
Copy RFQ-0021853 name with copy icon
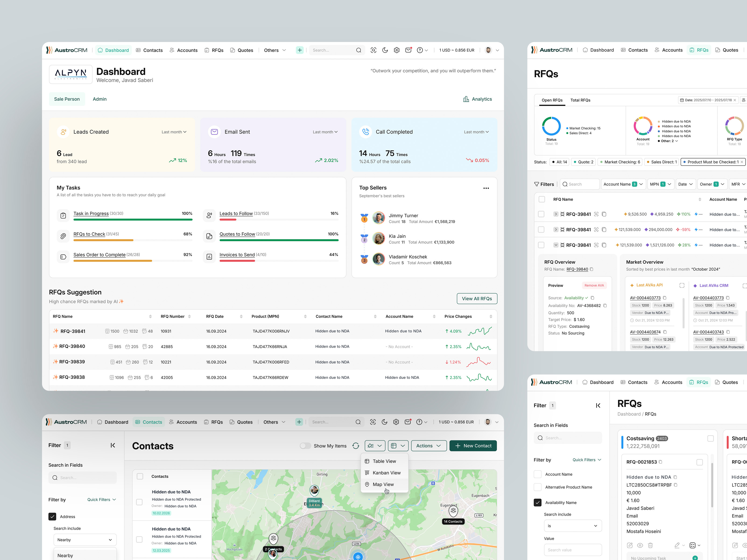(661, 462)
